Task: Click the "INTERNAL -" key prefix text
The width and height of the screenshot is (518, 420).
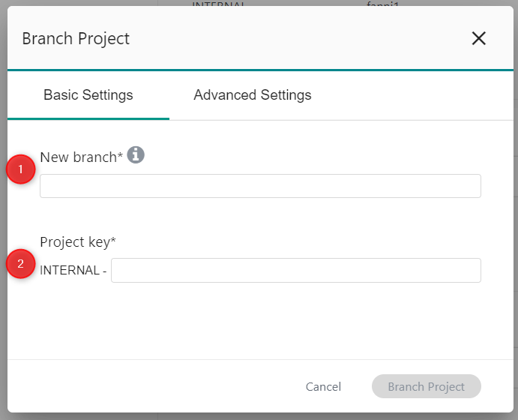Action: pos(73,271)
